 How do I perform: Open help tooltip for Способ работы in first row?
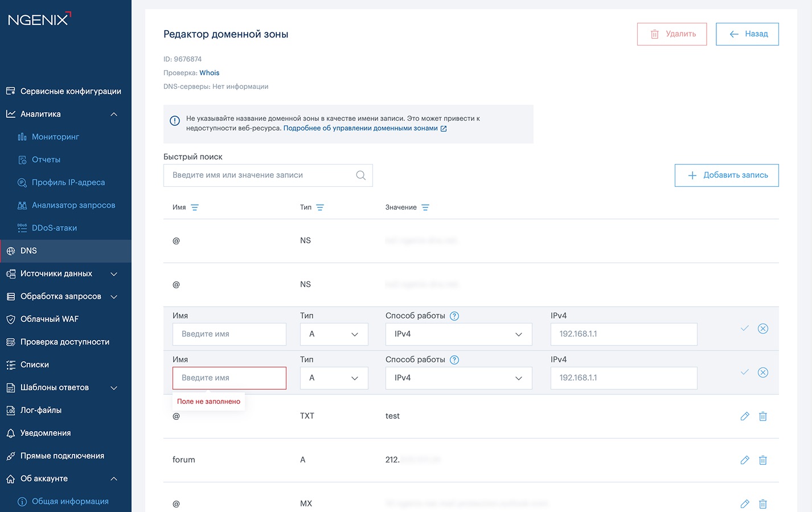coord(454,316)
